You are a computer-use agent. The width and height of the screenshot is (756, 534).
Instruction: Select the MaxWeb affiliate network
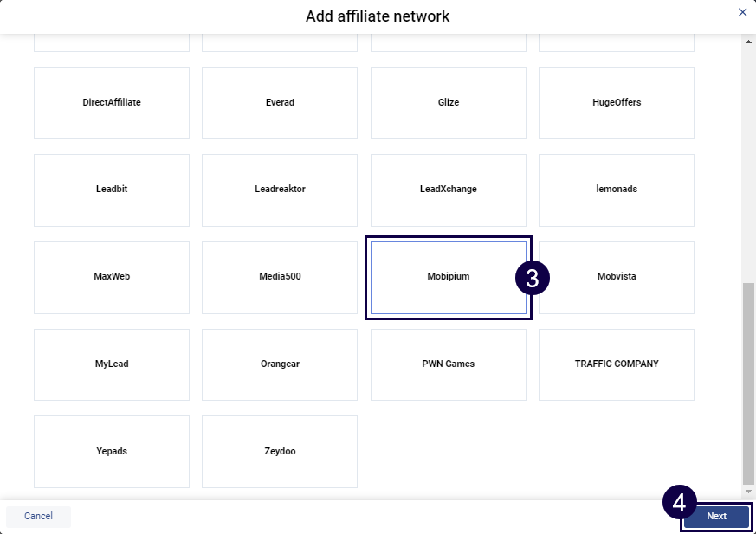(x=112, y=277)
